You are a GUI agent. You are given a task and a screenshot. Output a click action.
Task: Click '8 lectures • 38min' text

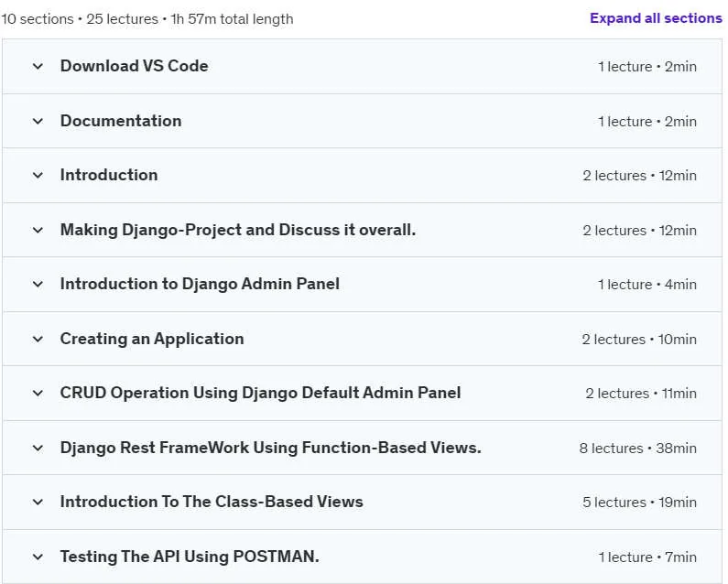click(x=638, y=448)
